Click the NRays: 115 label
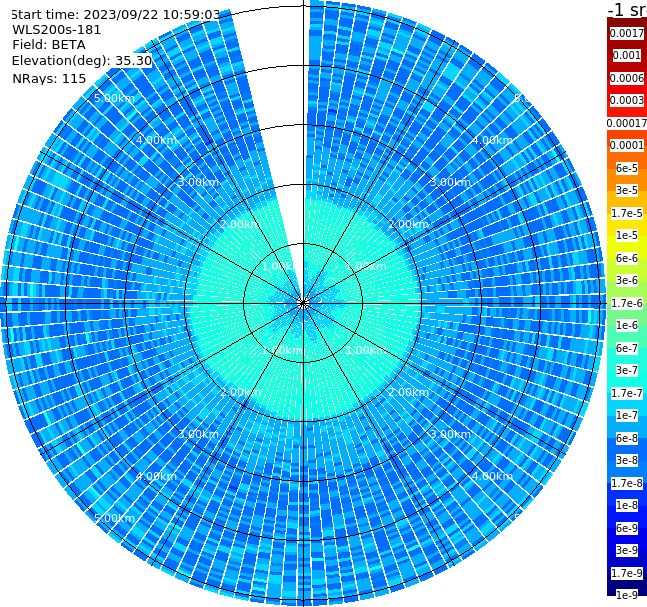This screenshot has width=647, height=607. coord(49,78)
